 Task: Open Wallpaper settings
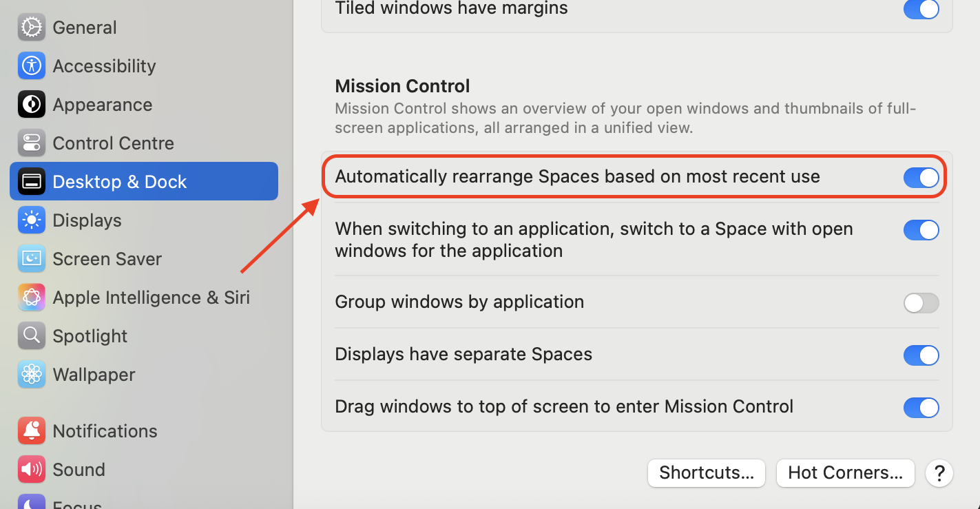93,374
